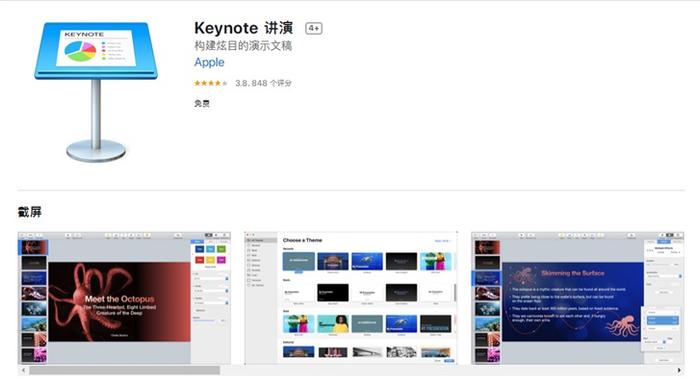Click the 4+ age rating badge
The image size is (700, 384).
[314, 29]
